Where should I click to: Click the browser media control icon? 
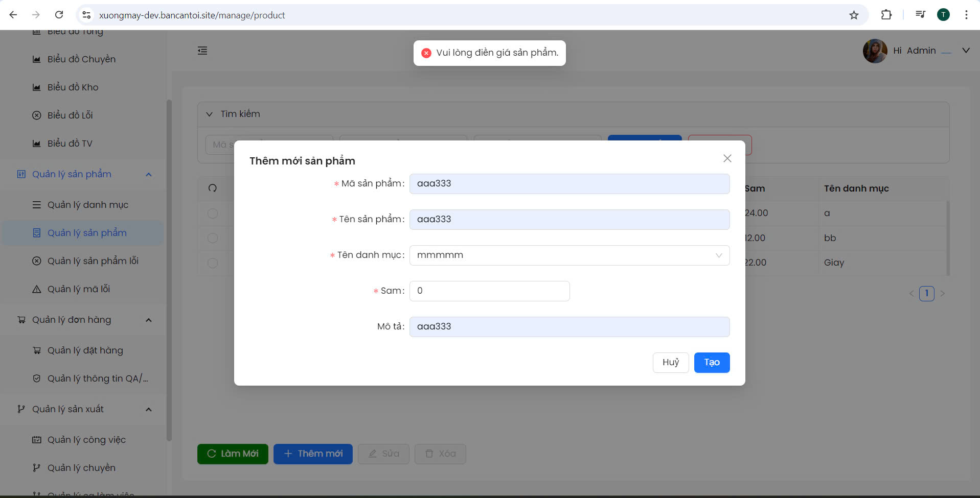point(920,15)
